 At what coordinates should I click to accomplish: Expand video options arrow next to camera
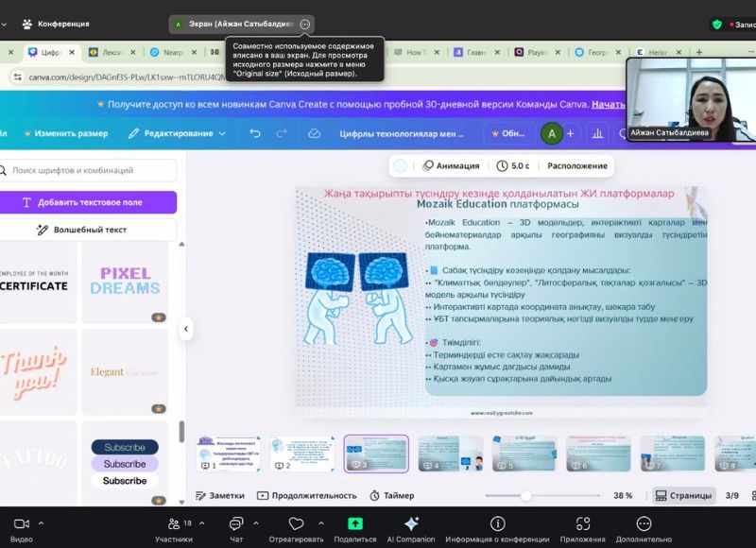click(x=41, y=522)
